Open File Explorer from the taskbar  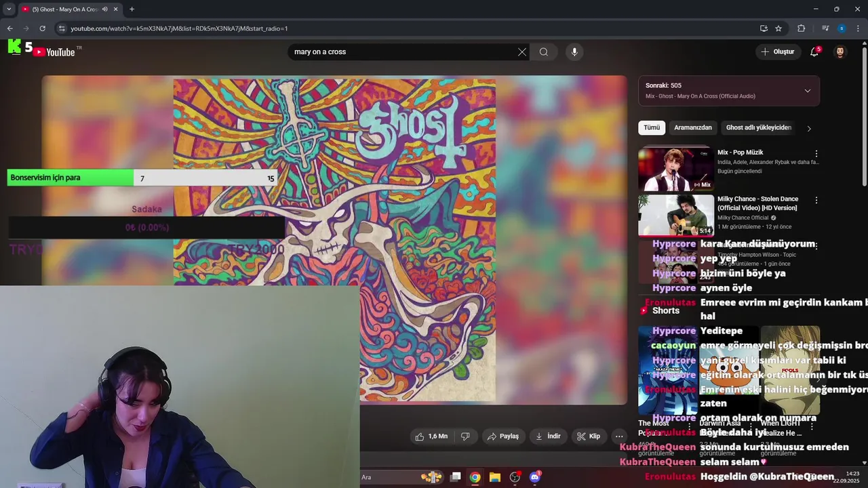(x=495, y=477)
